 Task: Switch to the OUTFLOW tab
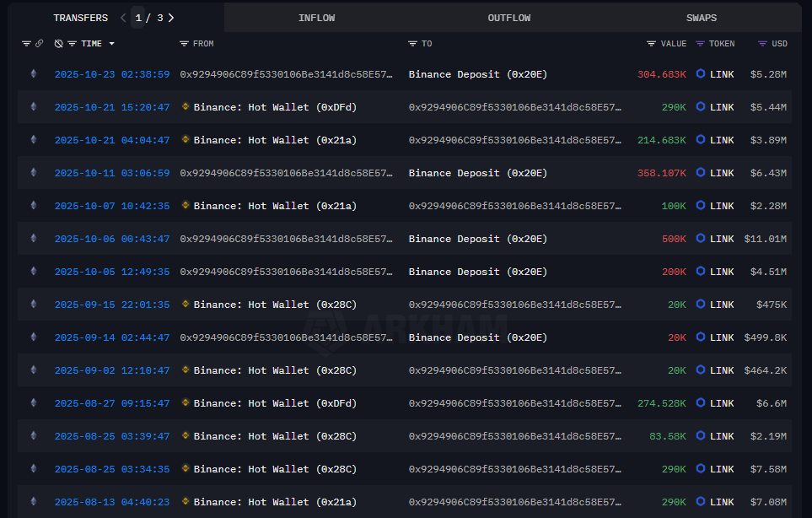tap(509, 18)
